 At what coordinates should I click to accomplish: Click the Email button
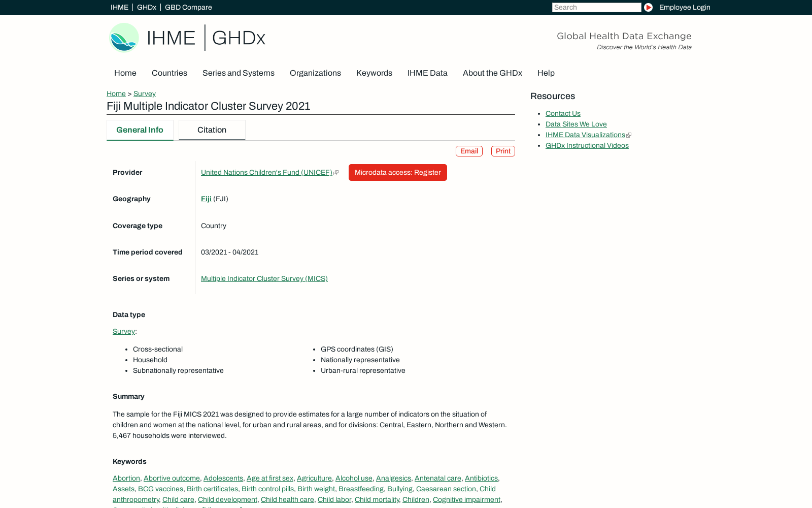click(x=469, y=151)
